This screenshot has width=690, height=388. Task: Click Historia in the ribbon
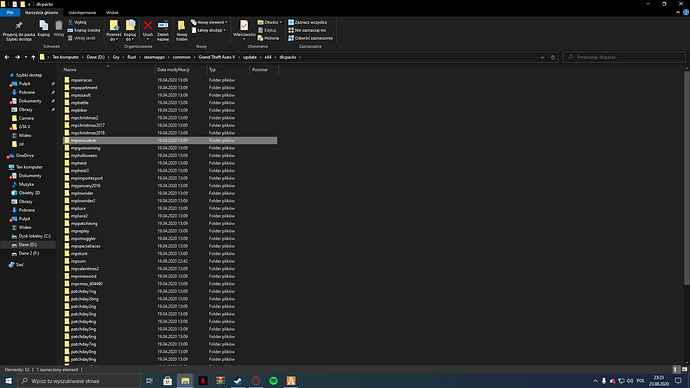point(268,38)
